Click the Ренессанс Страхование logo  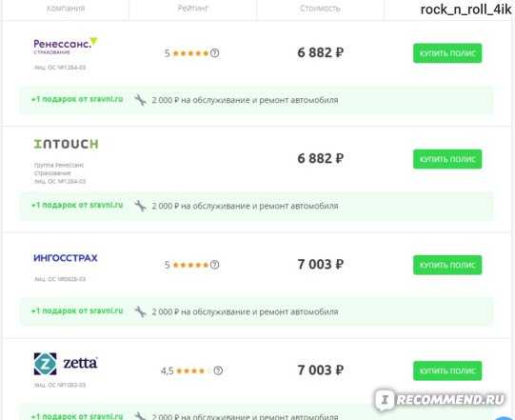coord(66,46)
